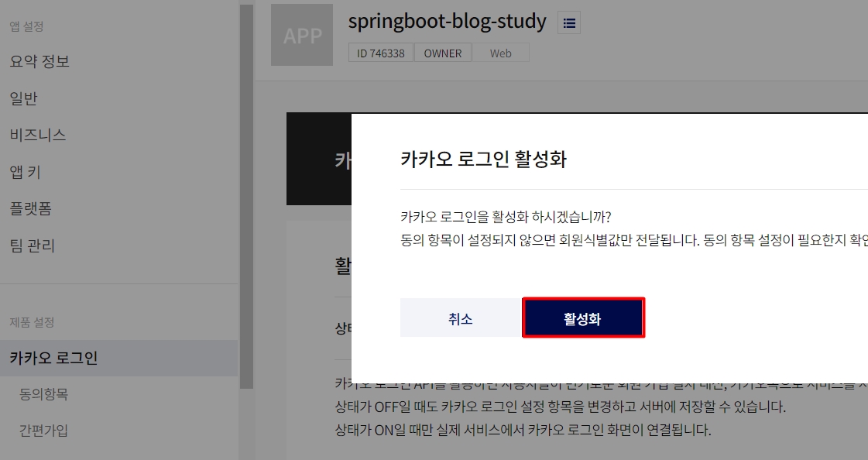The width and height of the screenshot is (868, 460).
Task: Click the Web badge
Action: point(500,53)
